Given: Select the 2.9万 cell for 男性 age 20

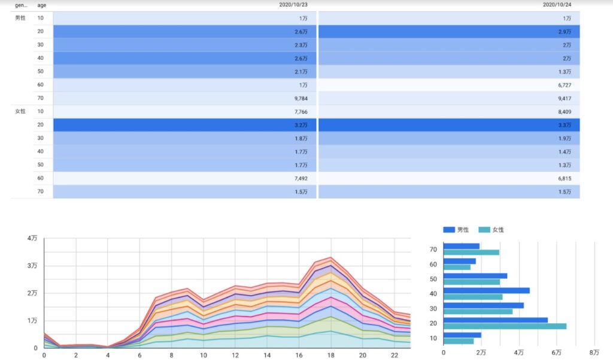Looking at the screenshot, I should [565, 32].
